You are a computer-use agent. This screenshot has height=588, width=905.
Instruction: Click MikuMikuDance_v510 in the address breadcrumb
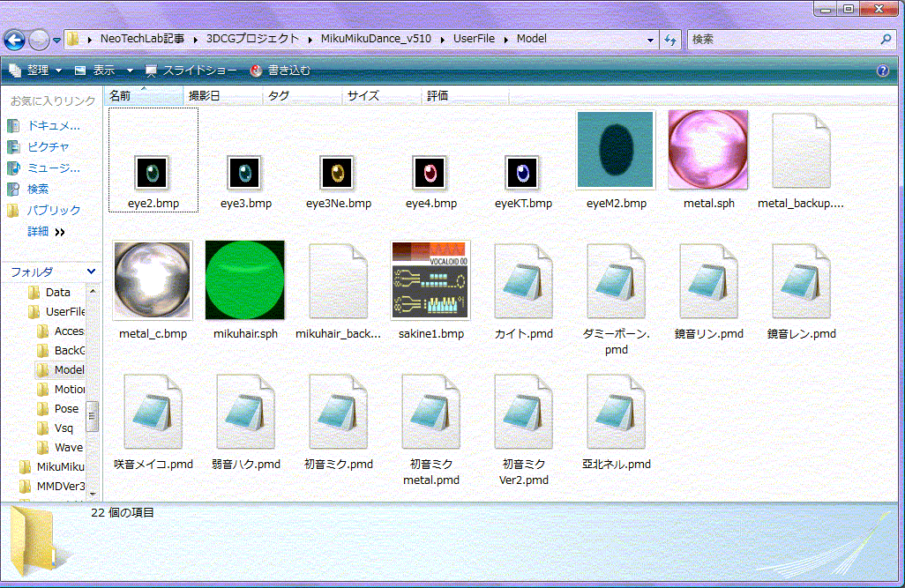(376, 39)
